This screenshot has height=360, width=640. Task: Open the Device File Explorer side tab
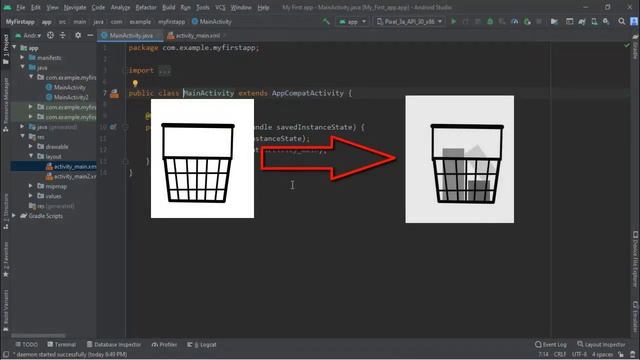(x=635, y=259)
